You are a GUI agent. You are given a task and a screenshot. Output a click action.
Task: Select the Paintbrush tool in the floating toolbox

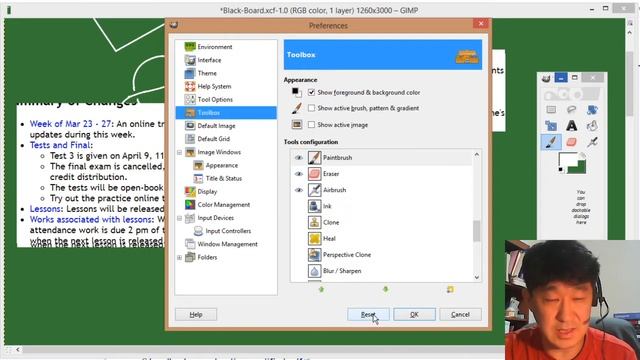click(551, 142)
